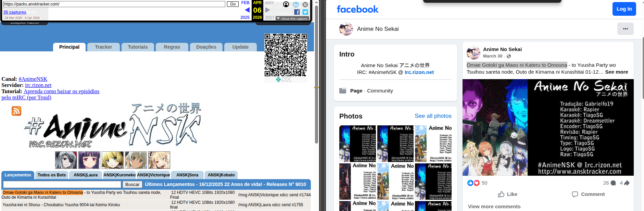The width and height of the screenshot is (644, 211).
Task: Jump to the 2025 capture year
Action: 245,17
